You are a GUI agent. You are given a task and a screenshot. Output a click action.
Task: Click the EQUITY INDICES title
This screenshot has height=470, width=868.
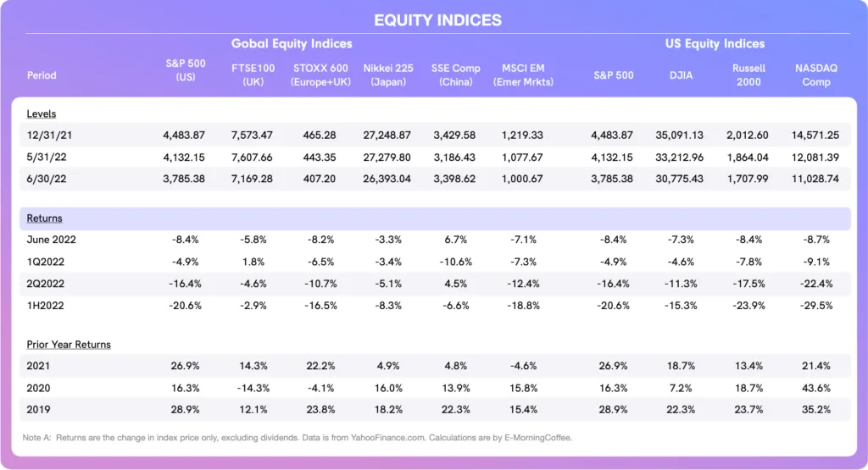(437, 20)
